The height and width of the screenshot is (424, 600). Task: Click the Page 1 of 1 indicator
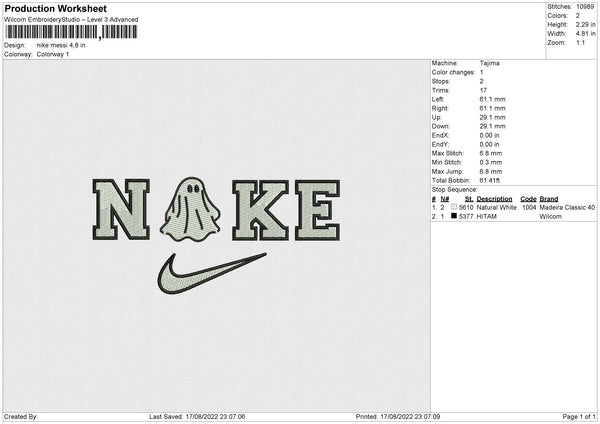pos(579,417)
